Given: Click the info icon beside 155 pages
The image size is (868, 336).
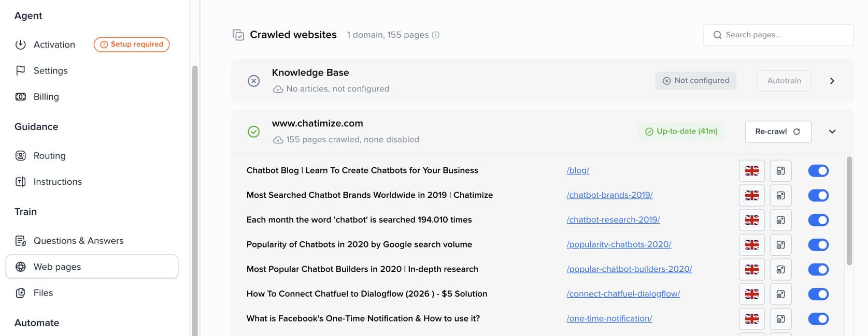Looking at the screenshot, I should [436, 35].
